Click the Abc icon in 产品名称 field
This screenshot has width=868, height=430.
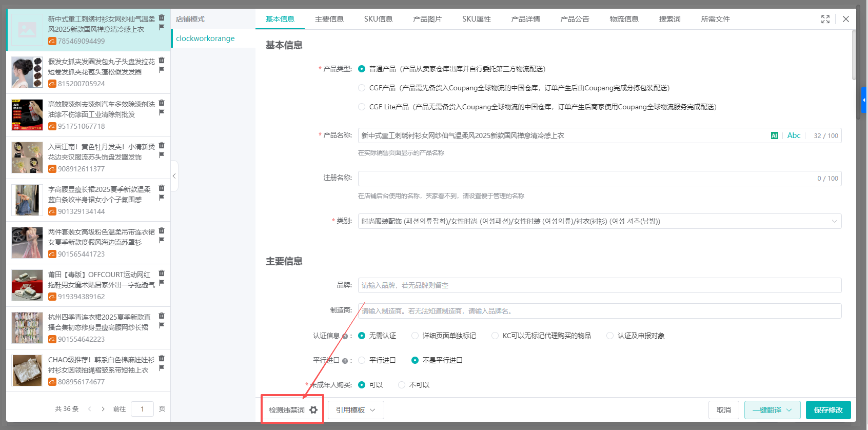point(794,135)
